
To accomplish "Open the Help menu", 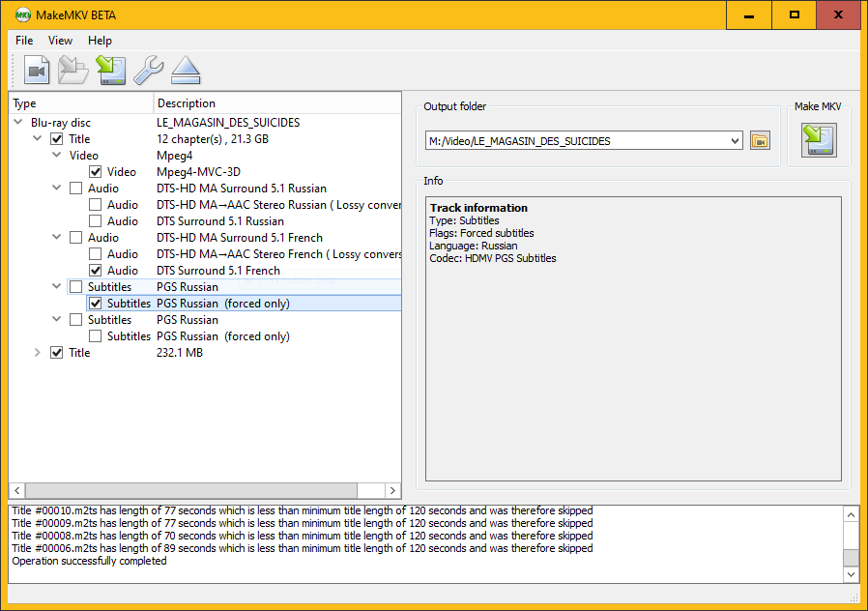I will click(100, 41).
